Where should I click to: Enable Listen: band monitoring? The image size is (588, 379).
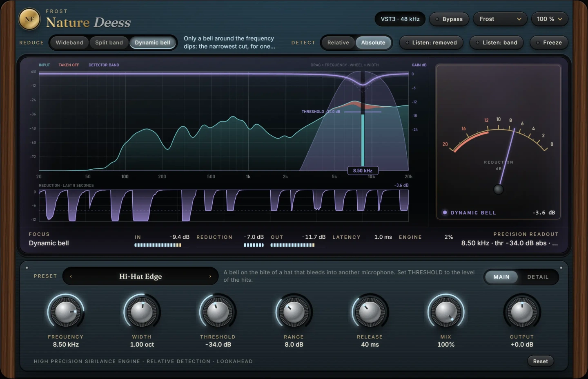pos(496,43)
